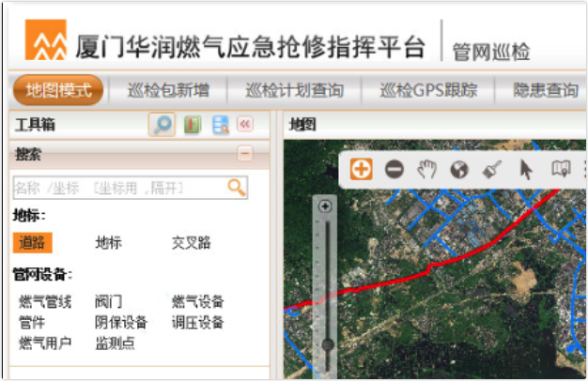Choose 燃气用户 under pipe network equipment
The height and width of the screenshot is (381, 588).
(x=45, y=343)
